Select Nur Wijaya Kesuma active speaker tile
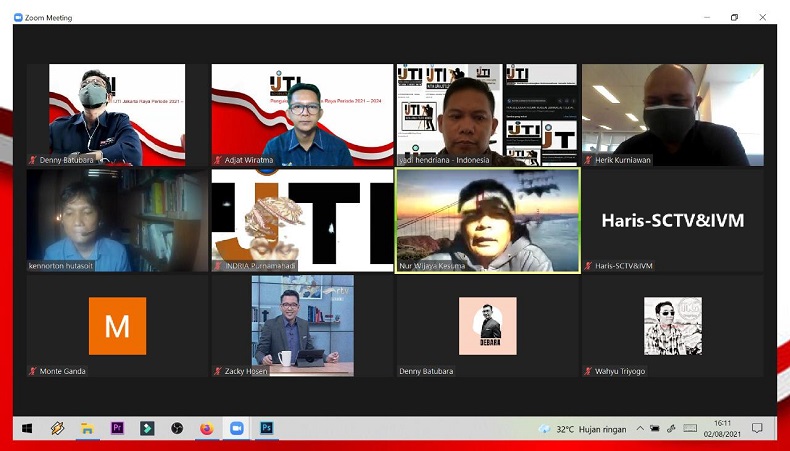This screenshot has height=451, width=790. coord(487,220)
